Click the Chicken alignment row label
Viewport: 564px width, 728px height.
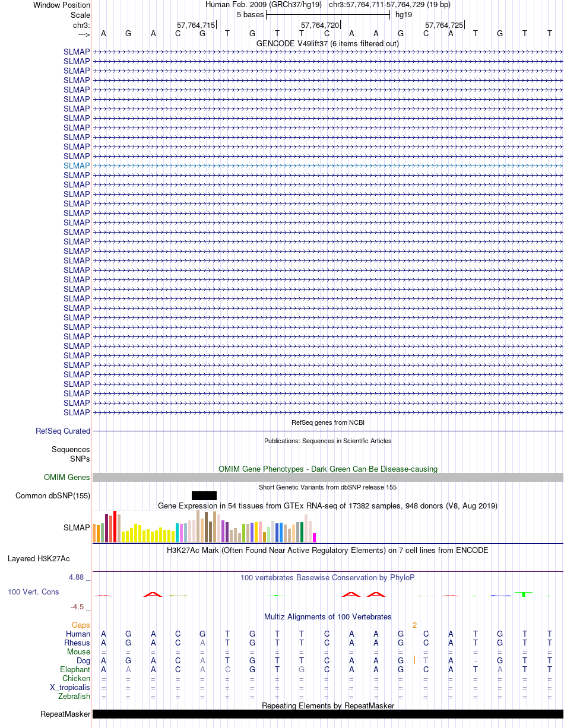click(x=76, y=679)
